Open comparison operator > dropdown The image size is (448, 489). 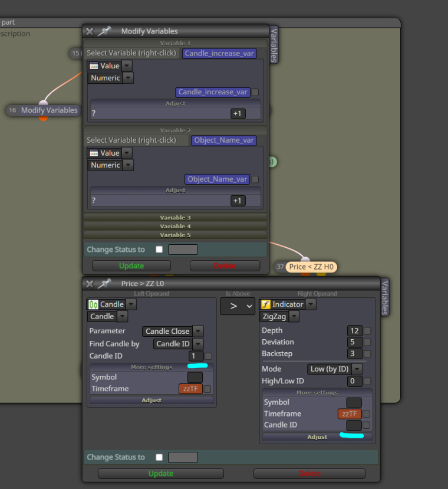coord(238,306)
